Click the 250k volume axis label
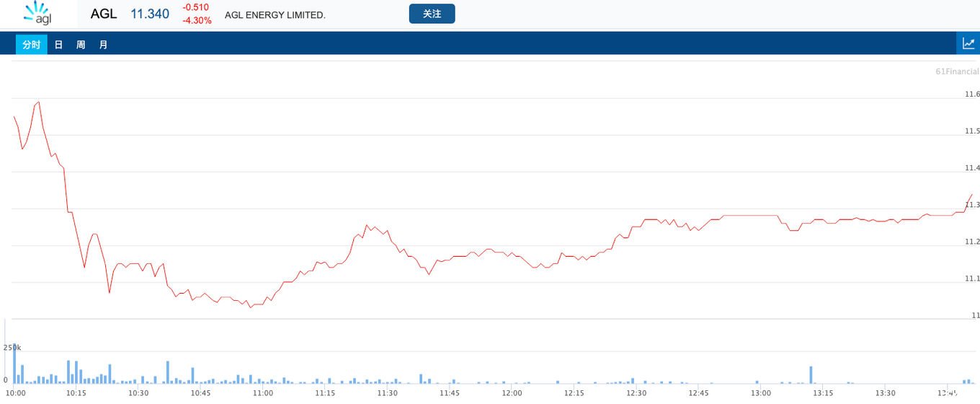The image size is (980, 404). click(12, 348)
